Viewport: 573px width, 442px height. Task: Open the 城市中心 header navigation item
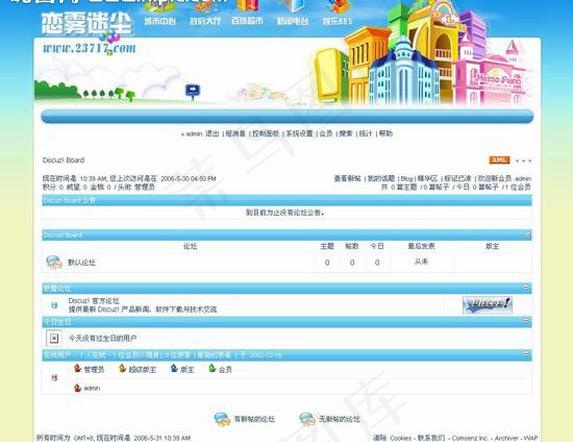(160, 21)
